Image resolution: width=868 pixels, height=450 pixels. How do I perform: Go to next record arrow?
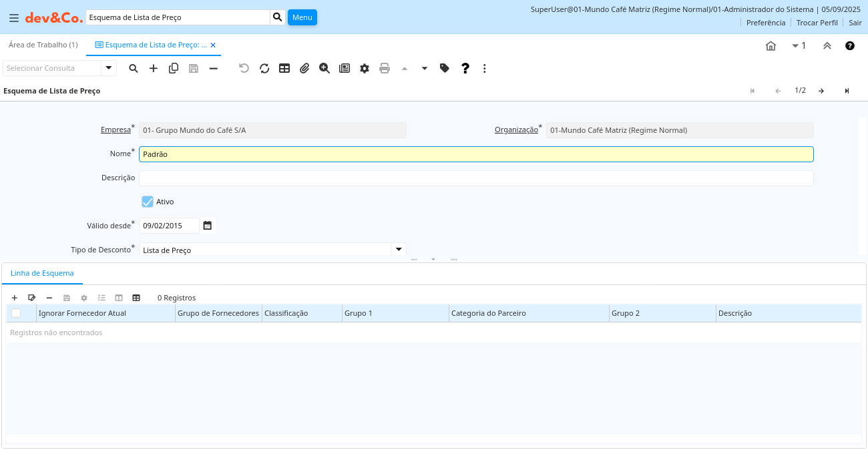click(x=821, y=91)
